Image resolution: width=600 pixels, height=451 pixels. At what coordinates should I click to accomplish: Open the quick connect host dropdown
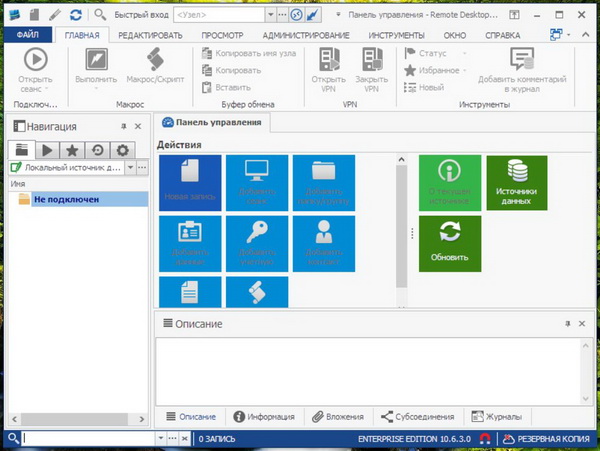pyautogui.click(x=267, y=16)
